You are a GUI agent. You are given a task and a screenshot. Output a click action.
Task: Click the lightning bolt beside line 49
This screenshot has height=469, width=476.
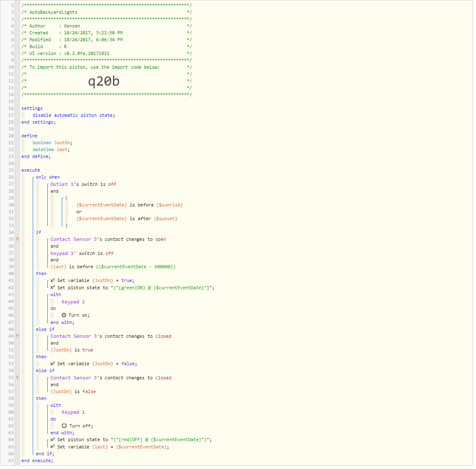17,336
